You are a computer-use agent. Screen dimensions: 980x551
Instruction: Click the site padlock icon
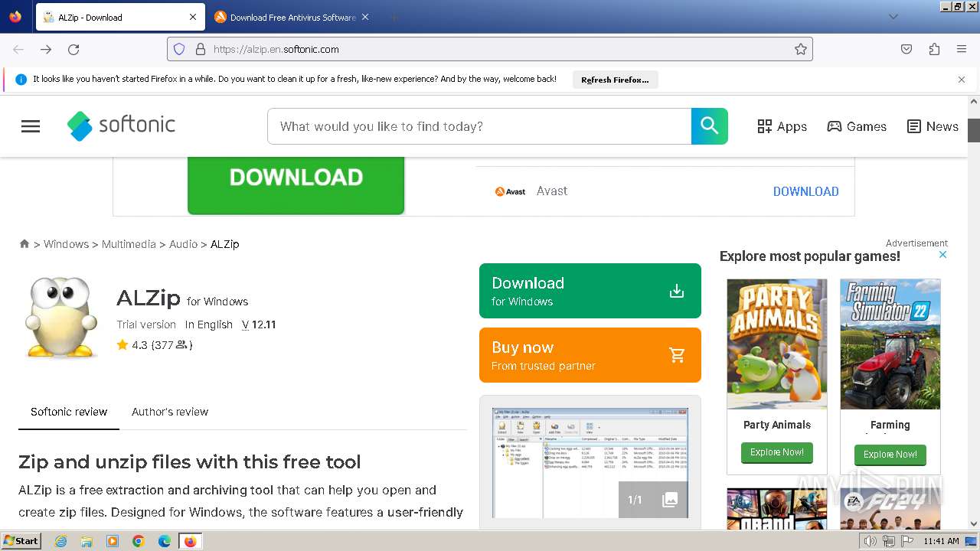201,49
